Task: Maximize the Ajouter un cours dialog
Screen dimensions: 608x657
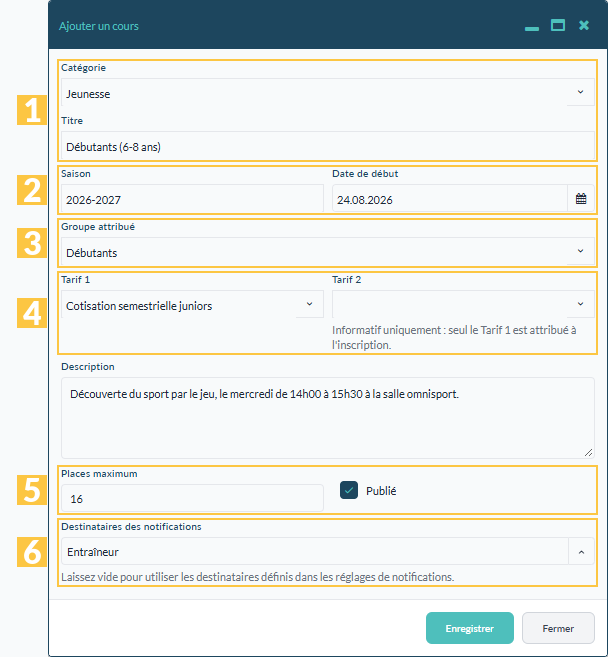Action: coord(558,26)
